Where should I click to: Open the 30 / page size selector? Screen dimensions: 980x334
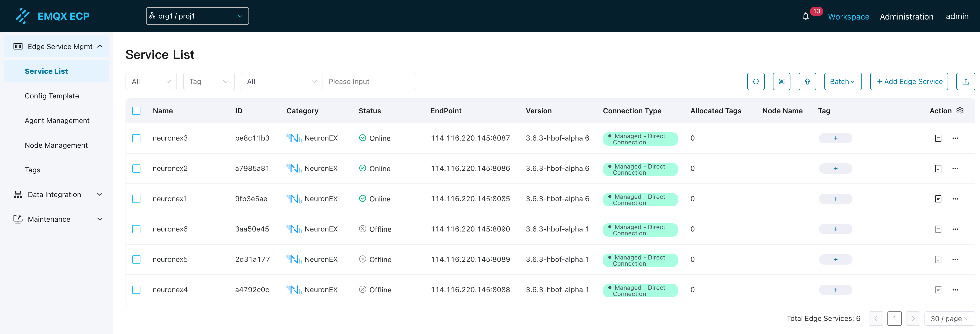click(949, 318)
